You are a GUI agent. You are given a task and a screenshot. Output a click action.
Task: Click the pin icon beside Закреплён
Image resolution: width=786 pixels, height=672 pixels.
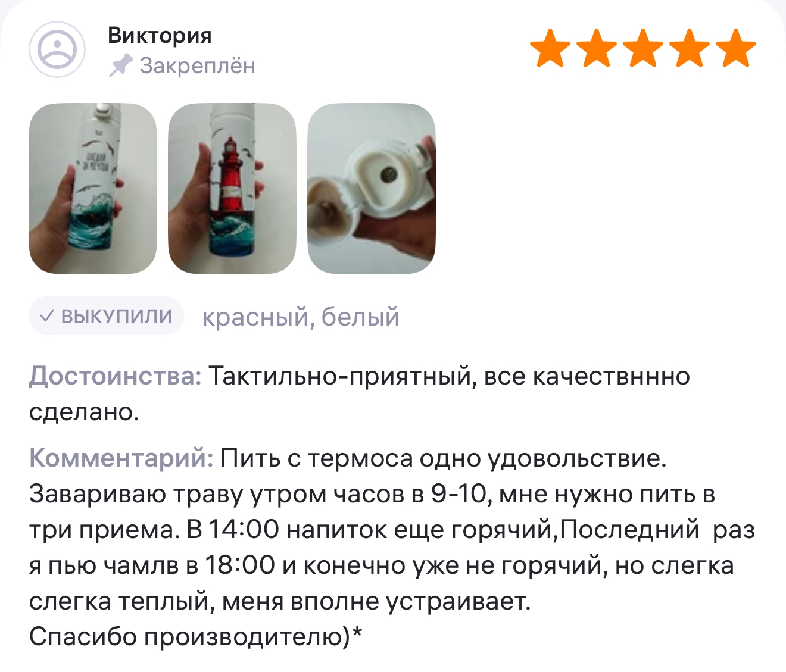click(120, 65)
